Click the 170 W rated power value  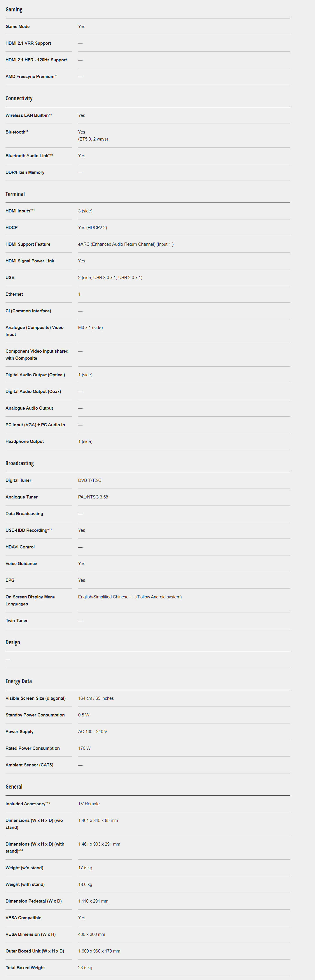pyautogui.click(x=84, y=748)
